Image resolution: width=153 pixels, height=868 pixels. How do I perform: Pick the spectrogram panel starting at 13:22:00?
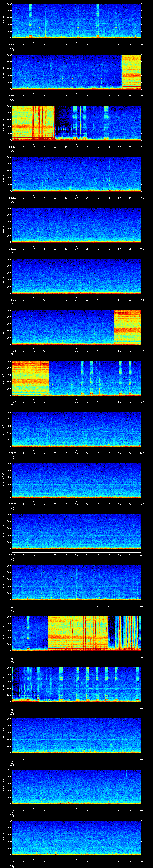click(x=77, y=429)
